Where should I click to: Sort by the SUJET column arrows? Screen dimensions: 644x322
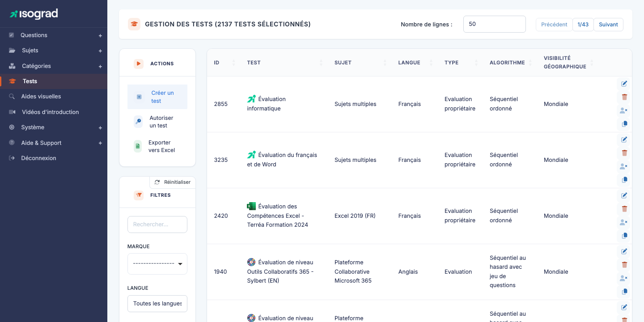click(385, 63)
